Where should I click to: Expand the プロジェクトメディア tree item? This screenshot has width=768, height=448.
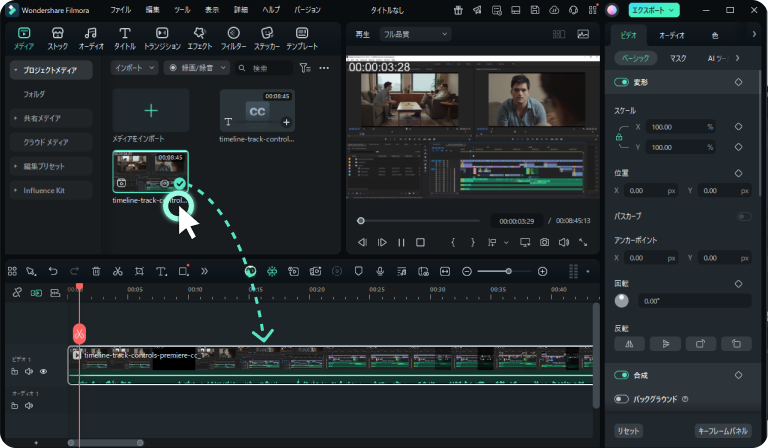[51, 70]
